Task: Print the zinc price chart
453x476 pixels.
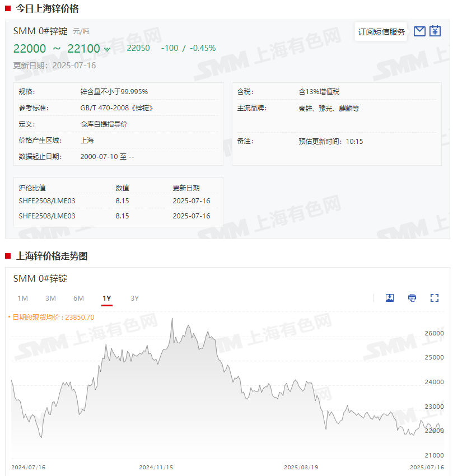Action: tap(412, 298)
